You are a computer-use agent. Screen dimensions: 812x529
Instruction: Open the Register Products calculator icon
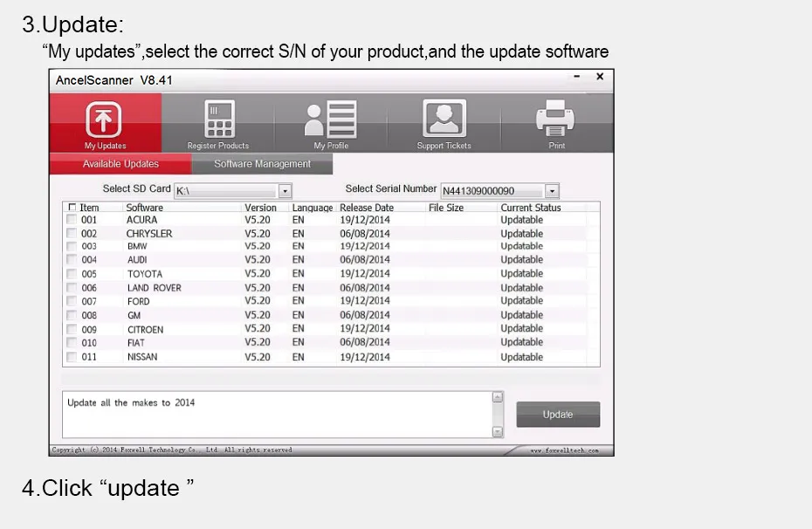pyautogui.click(x=219, y=119)
